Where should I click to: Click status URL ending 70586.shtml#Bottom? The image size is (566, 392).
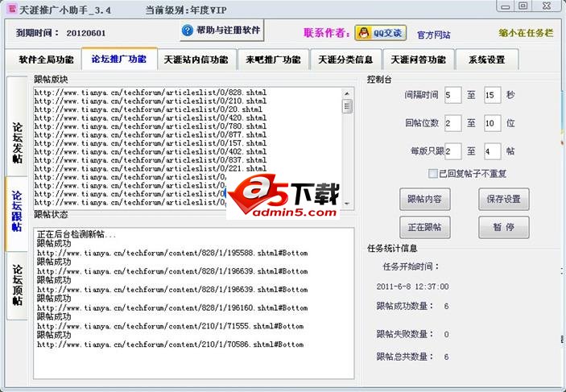pos(170,345)
